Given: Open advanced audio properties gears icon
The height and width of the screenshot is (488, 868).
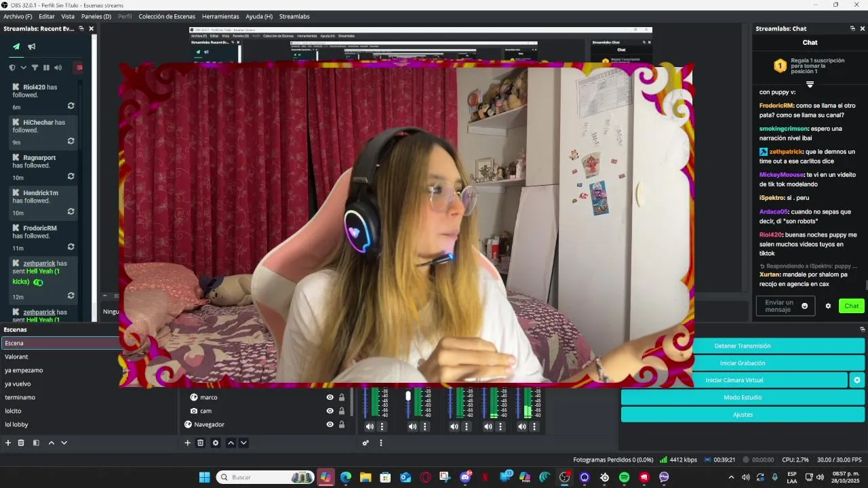Looking at the screenshot, I should pos(366,443).
